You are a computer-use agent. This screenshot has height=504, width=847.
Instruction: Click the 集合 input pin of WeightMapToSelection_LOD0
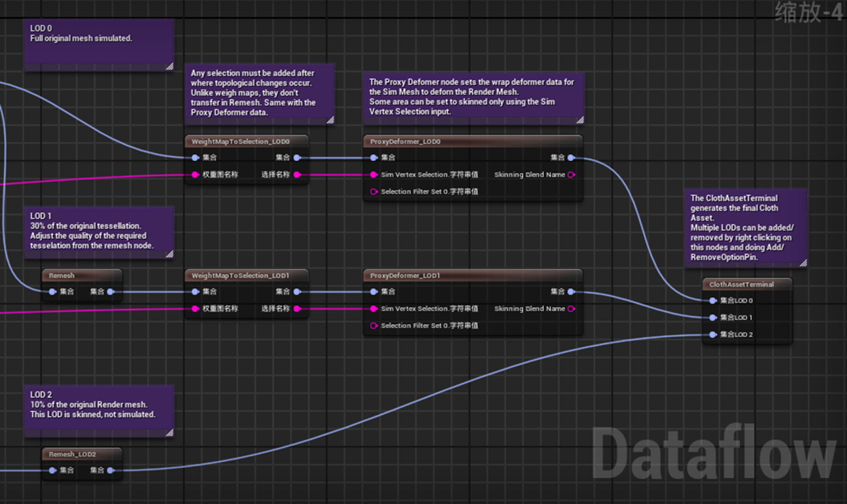(195, 157)
